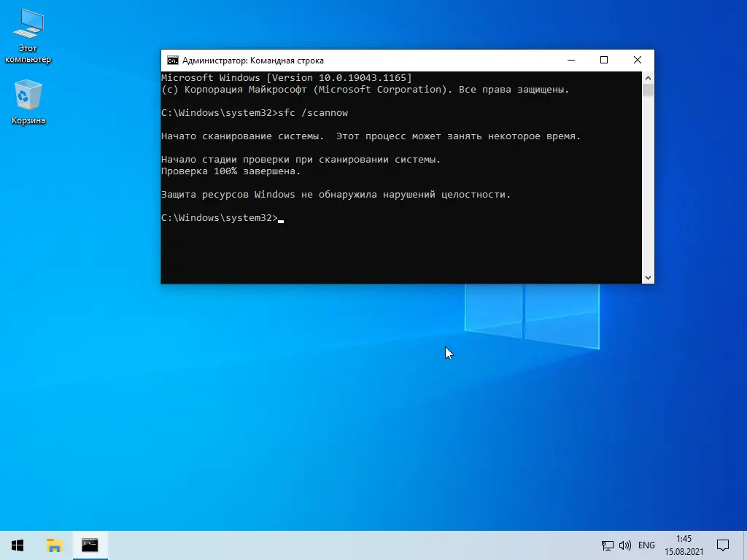Click the line 'Проверка 100% завершена.'
This screenshot has width=747, height=560.
click(231, 171)
